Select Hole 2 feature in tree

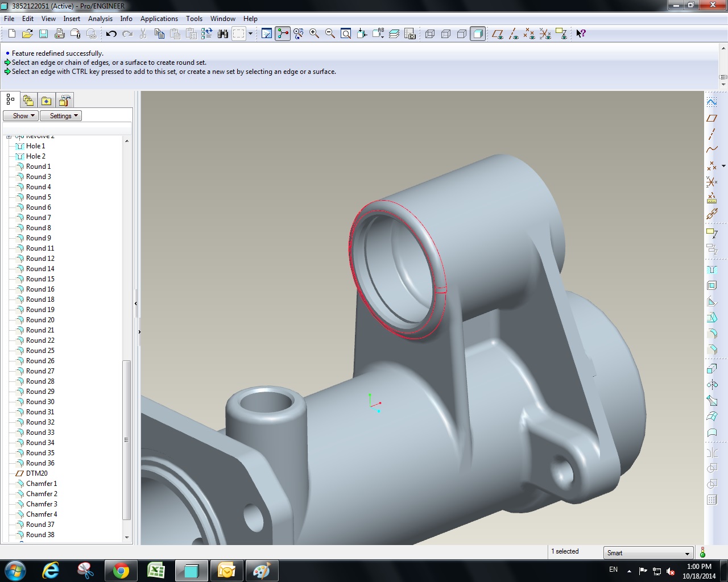coord(35,156)
